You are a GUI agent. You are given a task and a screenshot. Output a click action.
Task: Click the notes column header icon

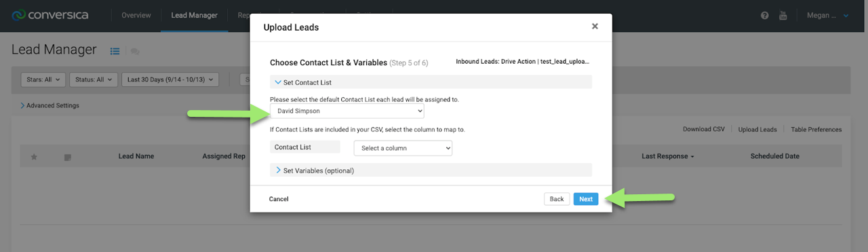(x=68, y=157)
